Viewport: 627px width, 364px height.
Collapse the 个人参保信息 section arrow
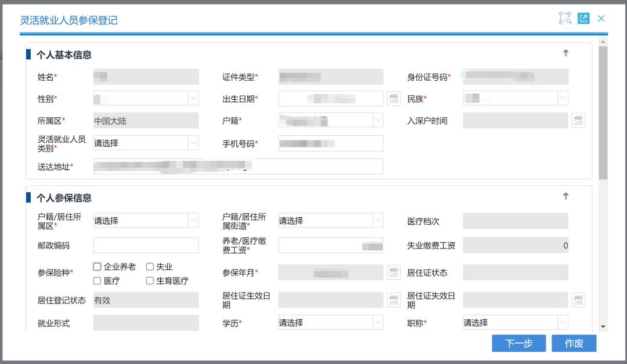[565, 196]
